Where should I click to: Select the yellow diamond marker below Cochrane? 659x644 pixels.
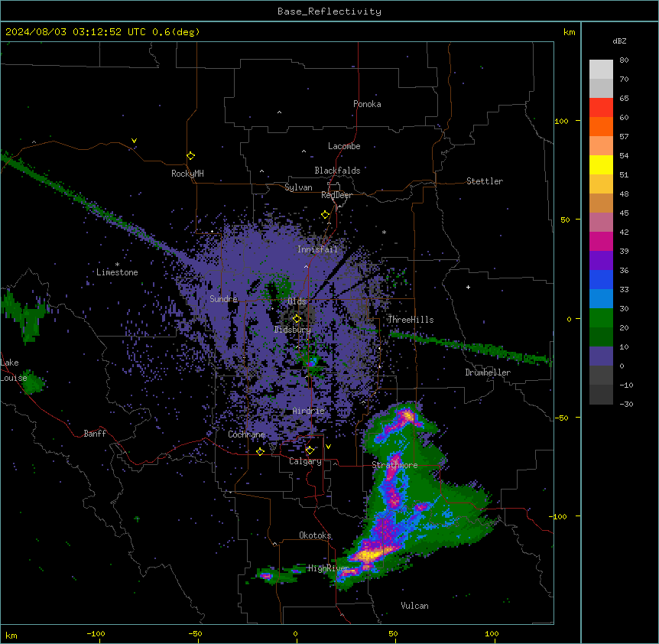point(260,451)
